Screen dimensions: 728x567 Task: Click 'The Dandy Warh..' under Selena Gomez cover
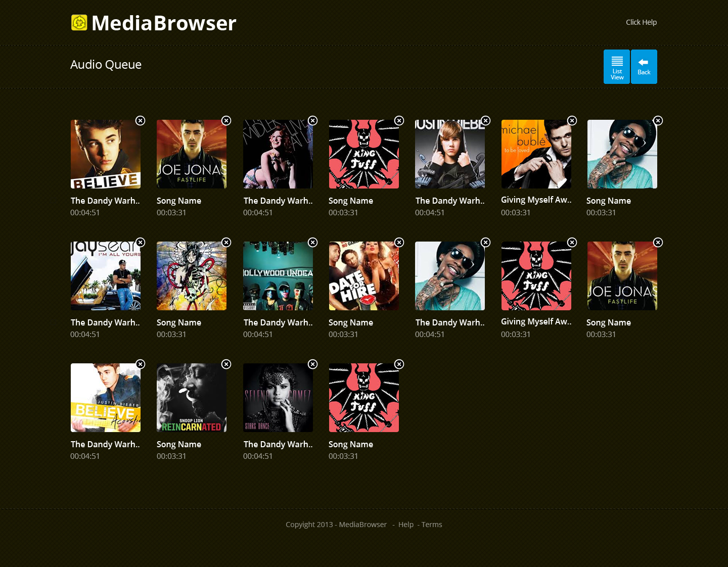(278, 444)
